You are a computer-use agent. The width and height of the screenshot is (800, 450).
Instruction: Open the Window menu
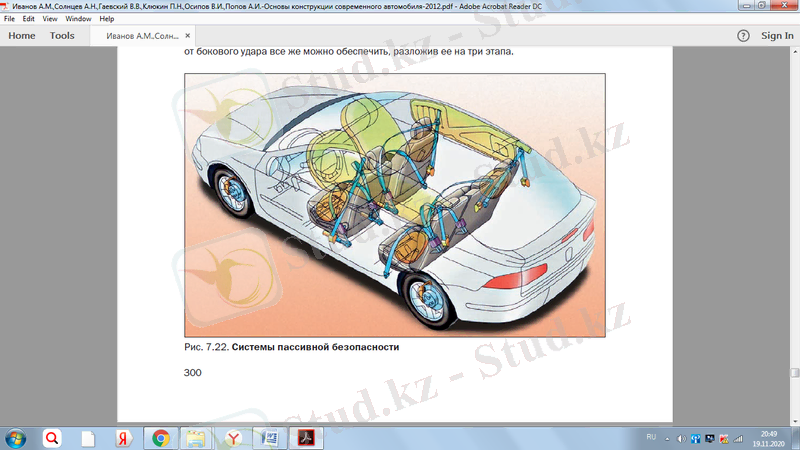[78, 19]
